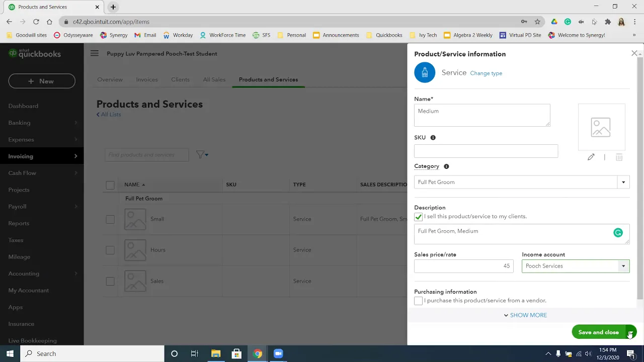
Task: Close the Product/Service information panel
Action: click(634, 53)
